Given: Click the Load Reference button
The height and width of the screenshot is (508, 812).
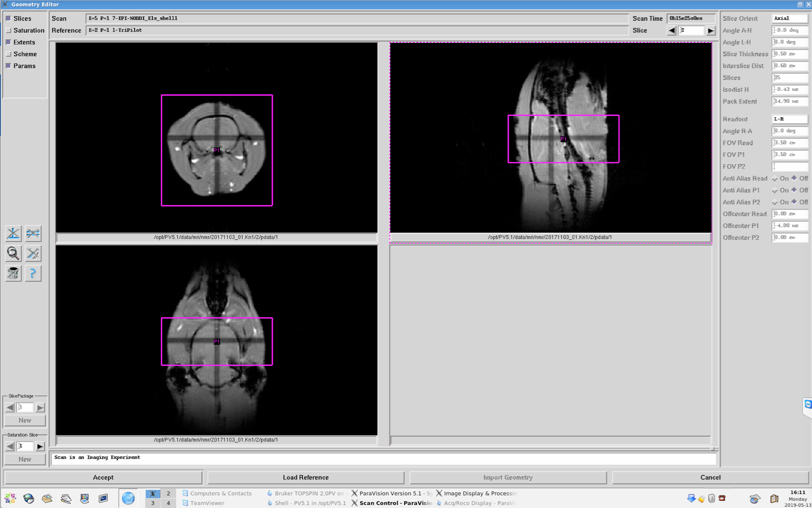Looking at the screenshot, I should tap(306, 477).
